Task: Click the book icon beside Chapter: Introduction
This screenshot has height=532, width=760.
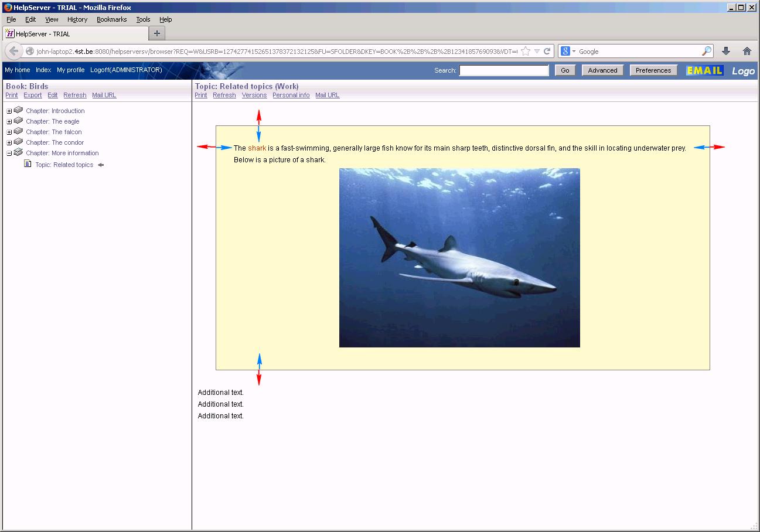Action: click(x=18, y=110)
